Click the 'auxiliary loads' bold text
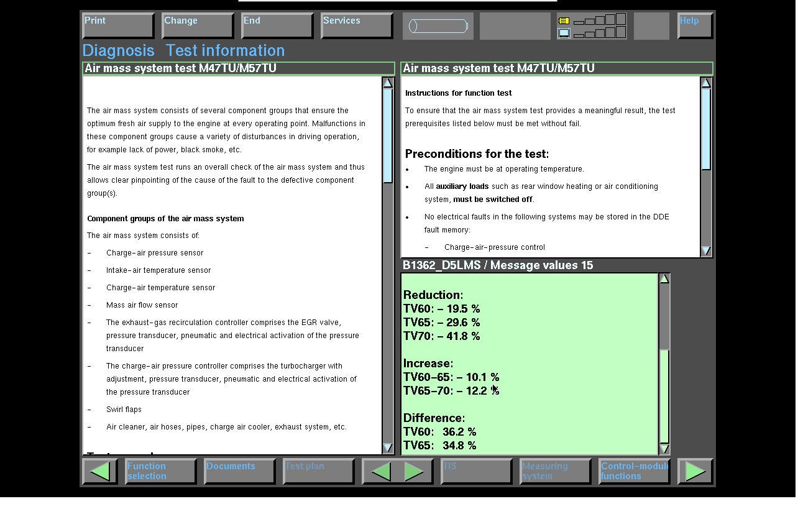 point(462,186)
